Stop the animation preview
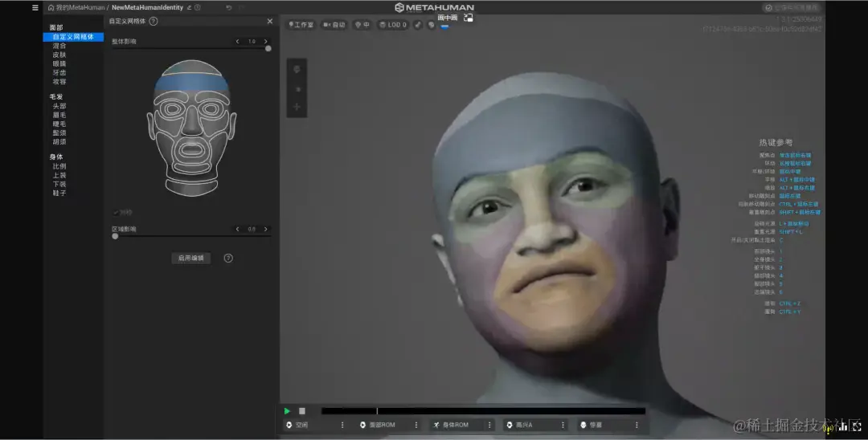 pyautogui.click(x=302, y=411)
